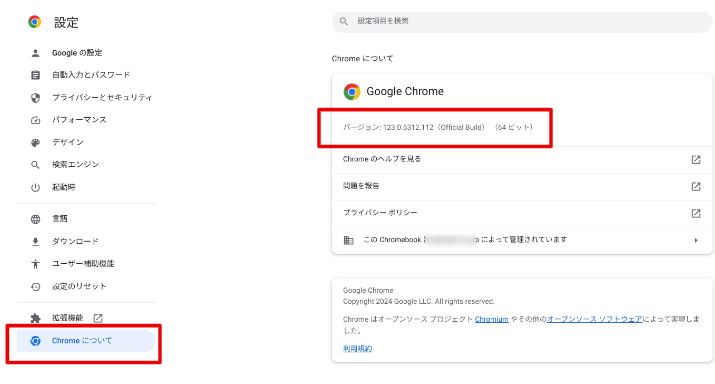Open the 利用規約 link

coord(358,348)
